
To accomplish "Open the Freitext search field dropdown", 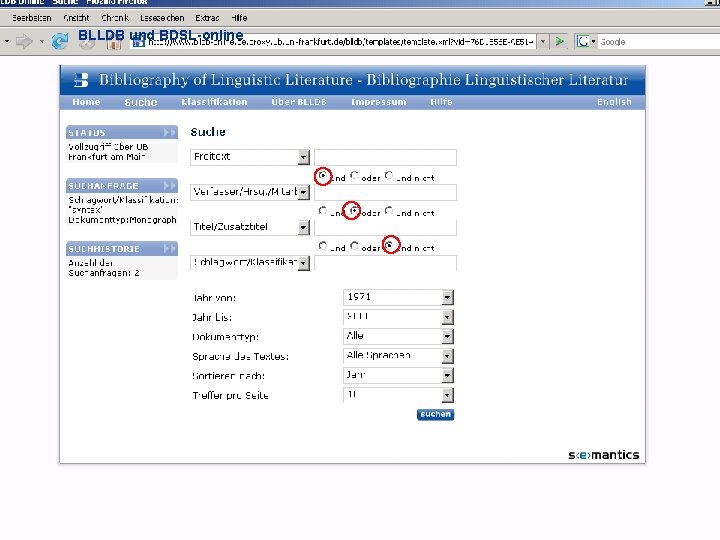I will (x=304, y=158).
